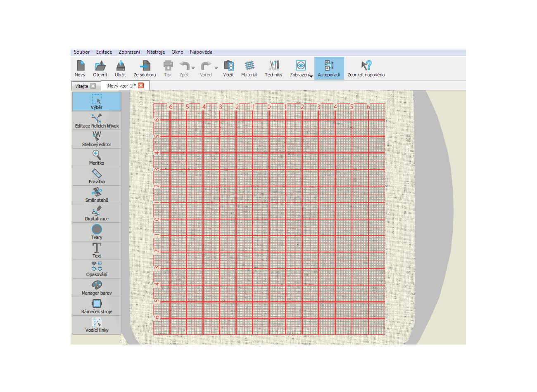Toggle the Autopořadí button
Image resolution: width=537 pixels, height=392 pixels.
click(329, 68)
